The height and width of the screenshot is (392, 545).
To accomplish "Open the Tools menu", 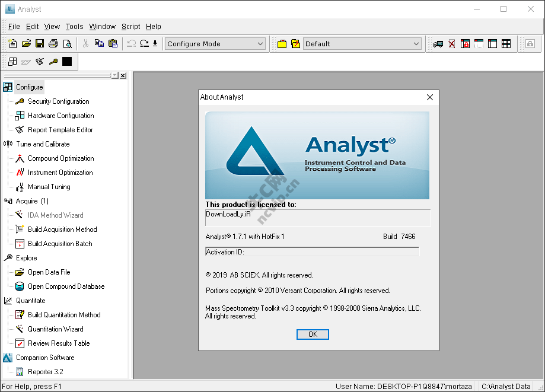I will coord(74,27).
